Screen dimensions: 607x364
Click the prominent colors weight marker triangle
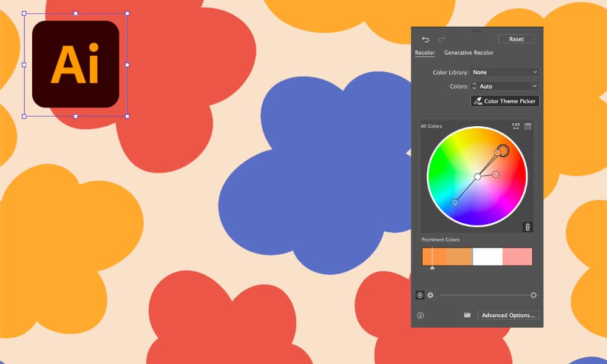click(x=432, y=268)
